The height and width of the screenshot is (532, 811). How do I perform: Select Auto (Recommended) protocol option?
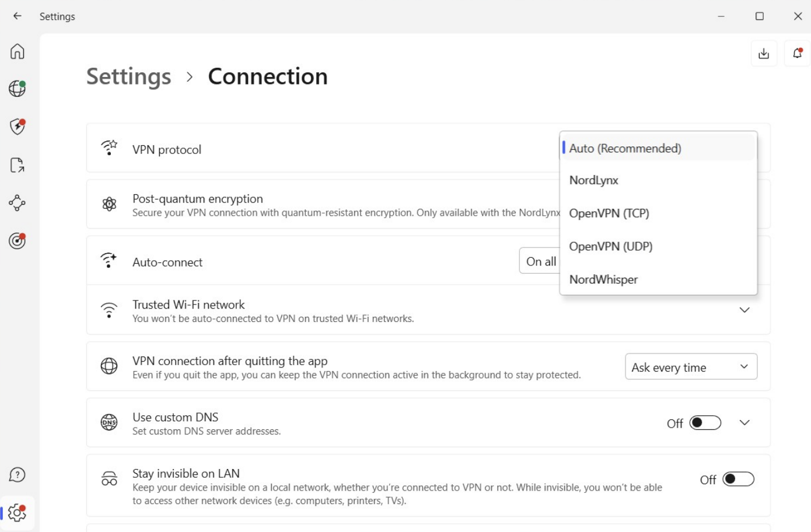[x=658, y=148]
